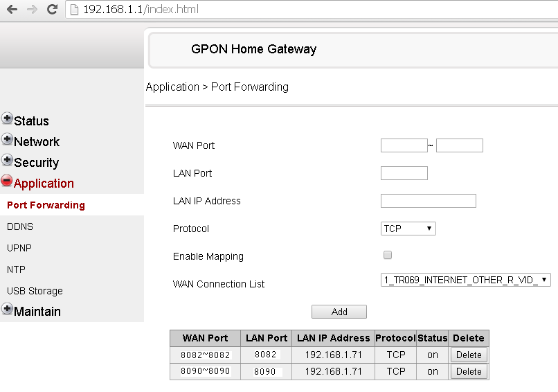Open the NTP settings page
This screenshot has height=392, width=558.
pos(16,269)
